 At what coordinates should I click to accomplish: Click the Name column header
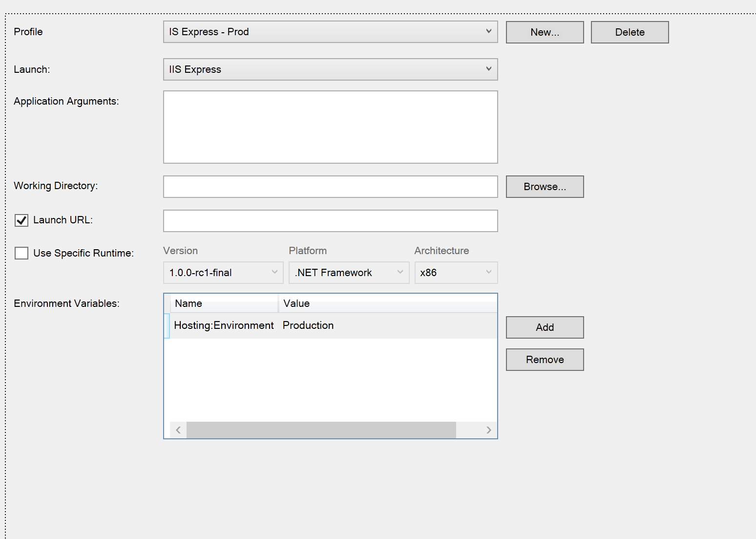[x=224, y=303]
